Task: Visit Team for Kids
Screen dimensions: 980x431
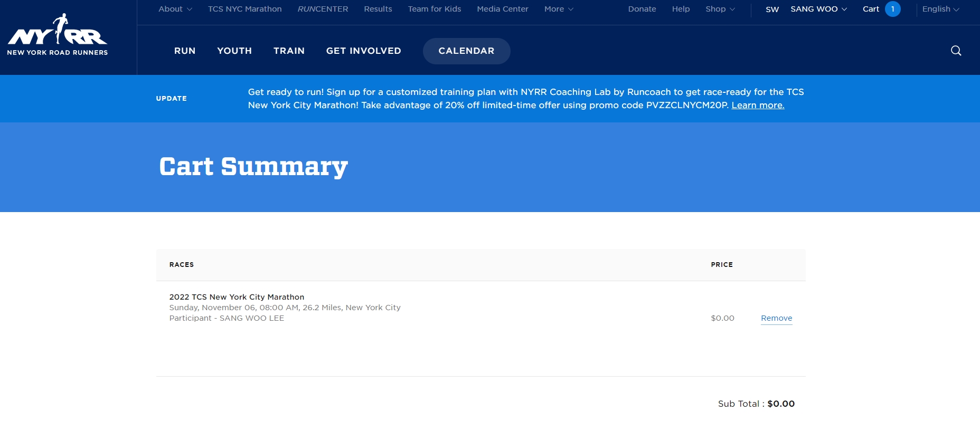Action: [435, 9]
